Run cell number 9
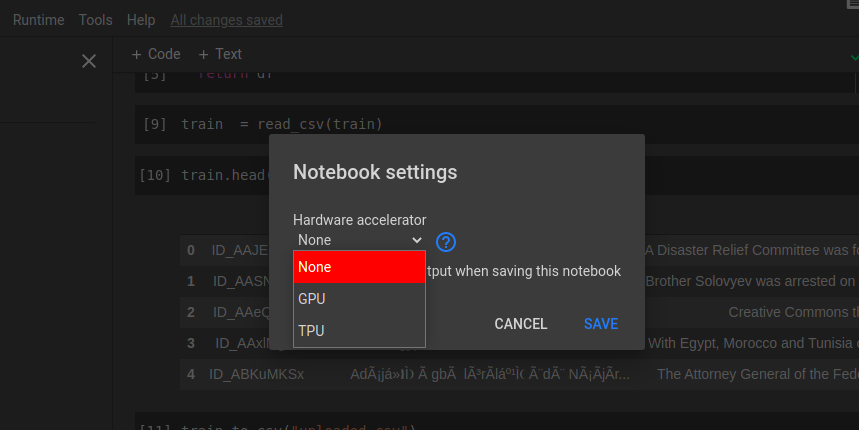The height and width of the screenshot is (430, 859). [x=155, y=125]
